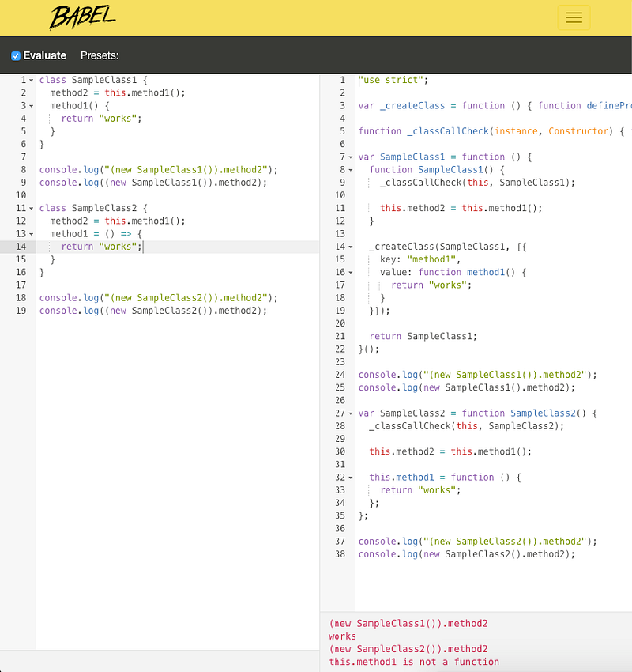
Task: Fold output line 14 _createClass call
Action: [351, 247]
